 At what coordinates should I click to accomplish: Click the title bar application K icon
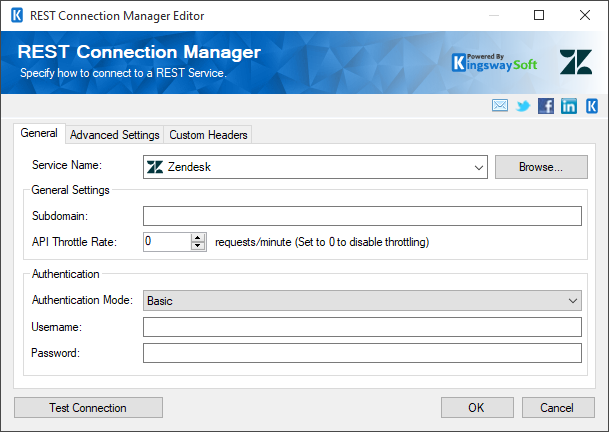click(x=17, y=16)
